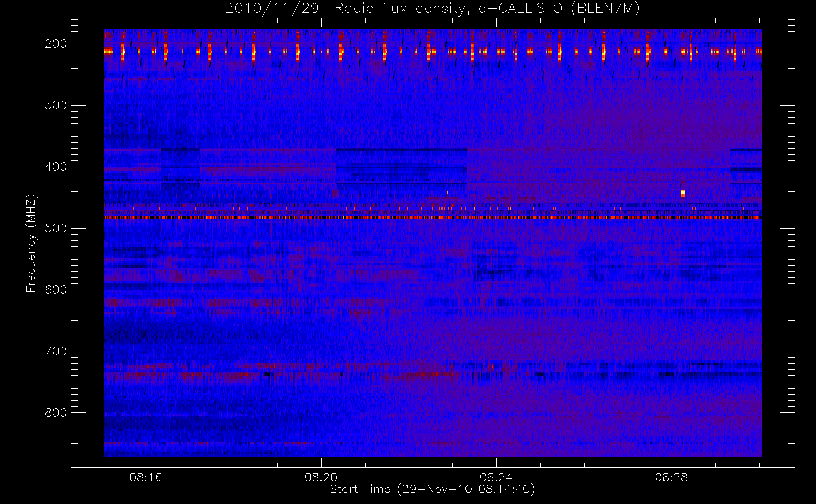
Task: Click the 08:20 time tick label
Action: click(x=321, y=477)
